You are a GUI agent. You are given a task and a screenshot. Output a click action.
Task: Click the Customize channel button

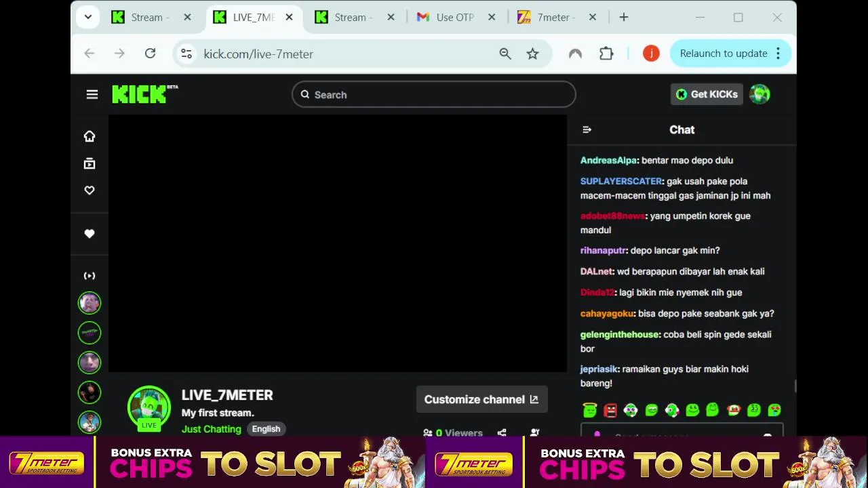pyautogui.click(x=481, y=400)
